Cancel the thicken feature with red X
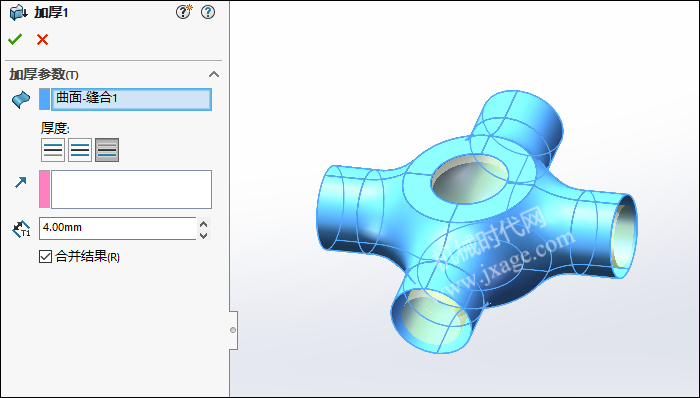The image size is (700, 398). [x=42, y=40]
